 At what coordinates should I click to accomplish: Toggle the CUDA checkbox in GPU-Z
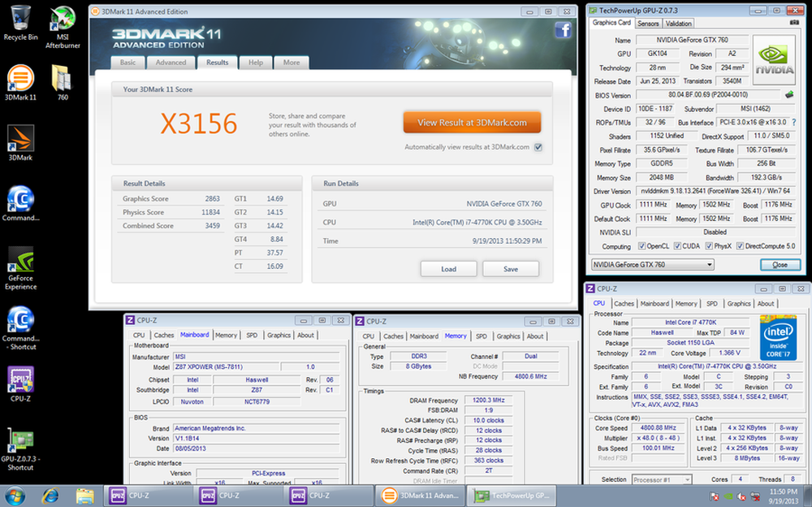pos(677,246)
